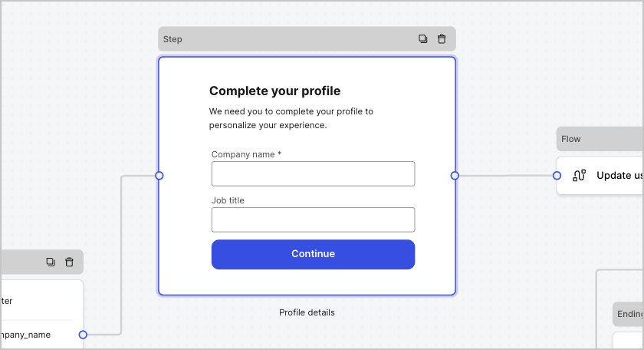This screenshot has height=350, width=644.
Task: Select the Ending node header
Action: click(x=629, y=314)
